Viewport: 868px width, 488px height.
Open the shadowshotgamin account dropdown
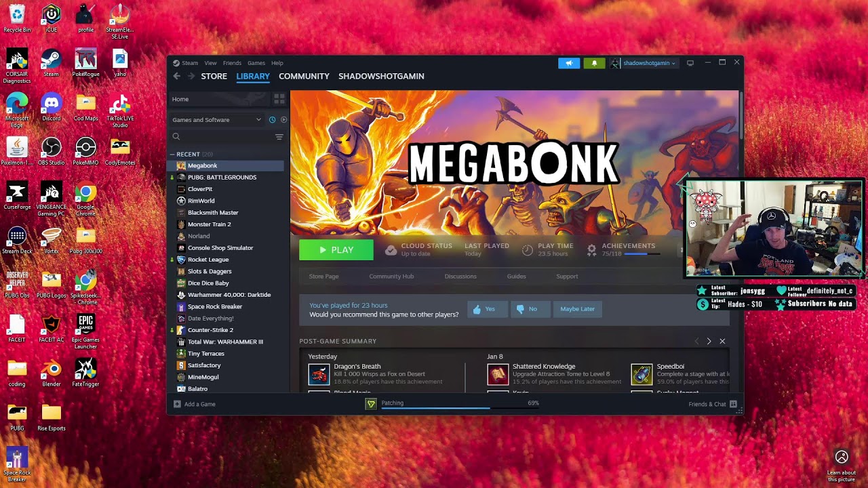[x=649, y=63]
